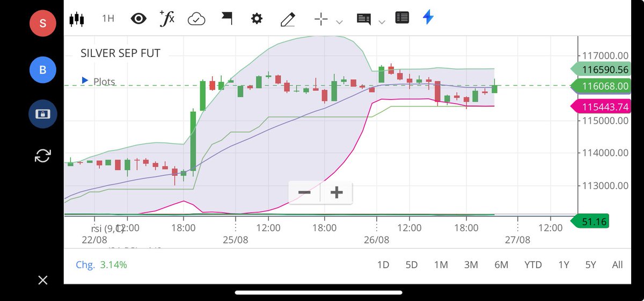The height and width of the screenshot is (301, 644).
Task: Expand the crosshair tool dropdown arrow
Action: pos(339,22)
